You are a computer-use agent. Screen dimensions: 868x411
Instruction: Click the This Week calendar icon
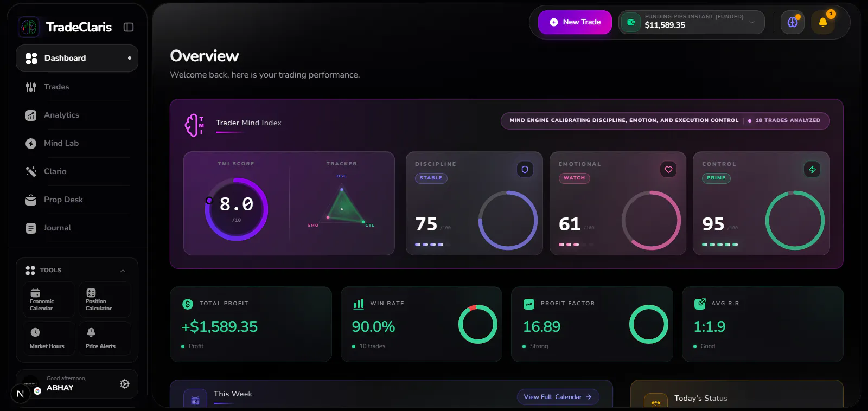195,401
